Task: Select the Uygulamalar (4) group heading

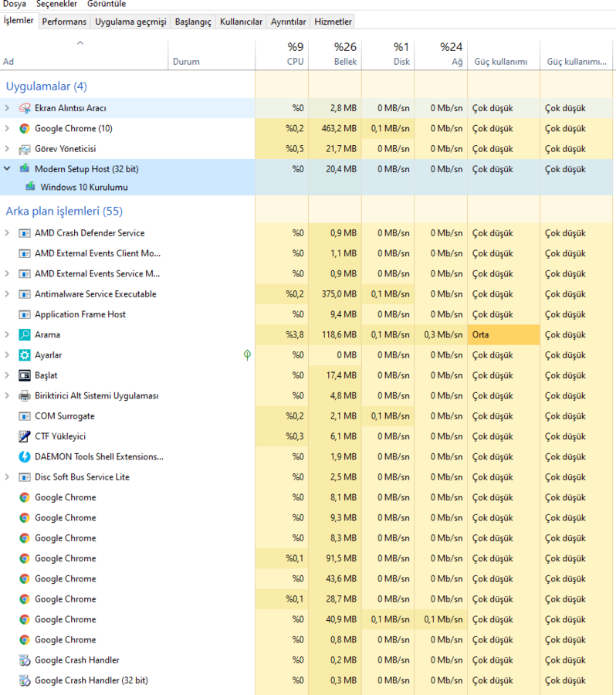Action: (x=46, y=86)
